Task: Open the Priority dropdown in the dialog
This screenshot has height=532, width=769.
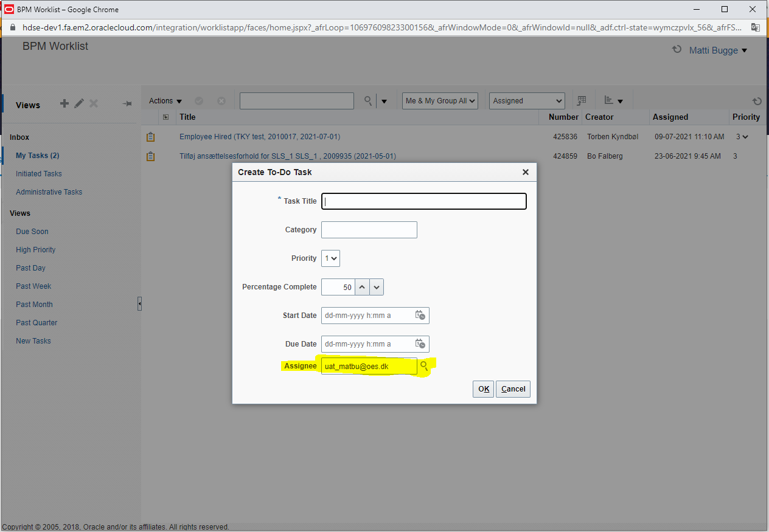Action: [330, 258]
